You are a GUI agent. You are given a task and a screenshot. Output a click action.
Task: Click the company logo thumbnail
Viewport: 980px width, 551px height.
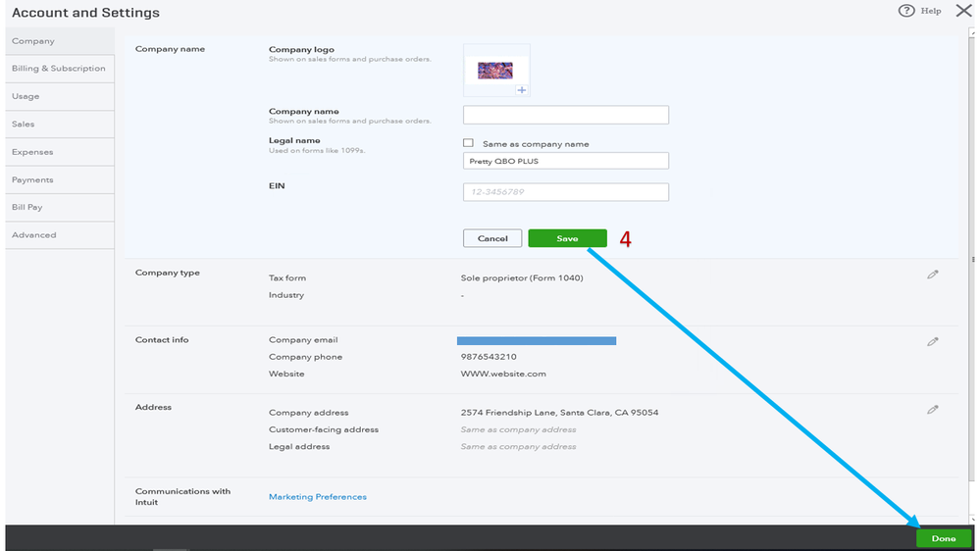pyautogui.click(x=495, y=70)
